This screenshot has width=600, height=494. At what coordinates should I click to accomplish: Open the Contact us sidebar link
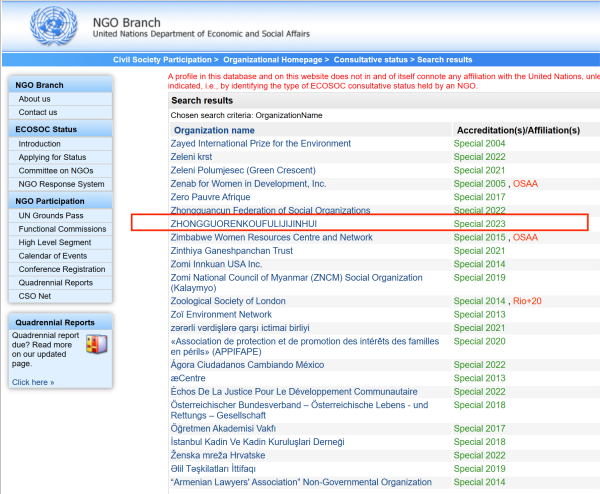[x=38, y=112]
